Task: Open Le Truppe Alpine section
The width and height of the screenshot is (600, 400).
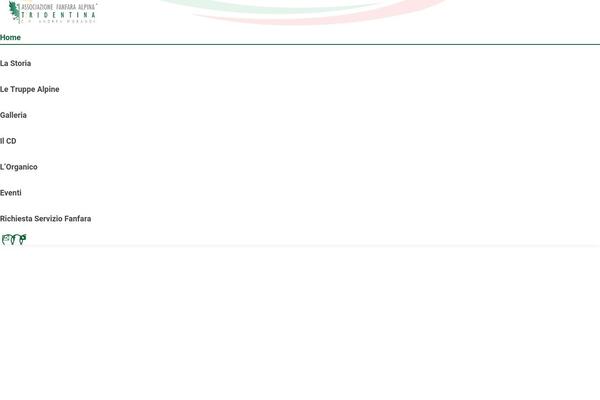Action: coord(29,89)
